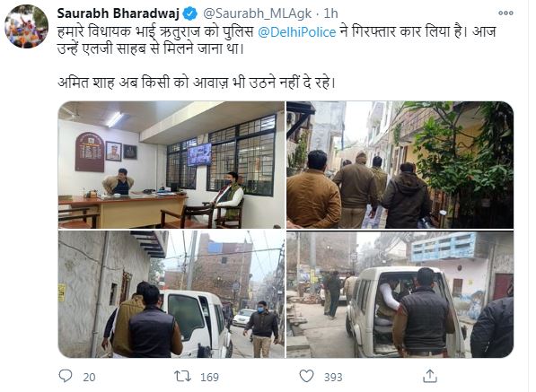Viewport: 536px width, 392px height.
Task: View photo of man entering van
Action: coord(400,294)
